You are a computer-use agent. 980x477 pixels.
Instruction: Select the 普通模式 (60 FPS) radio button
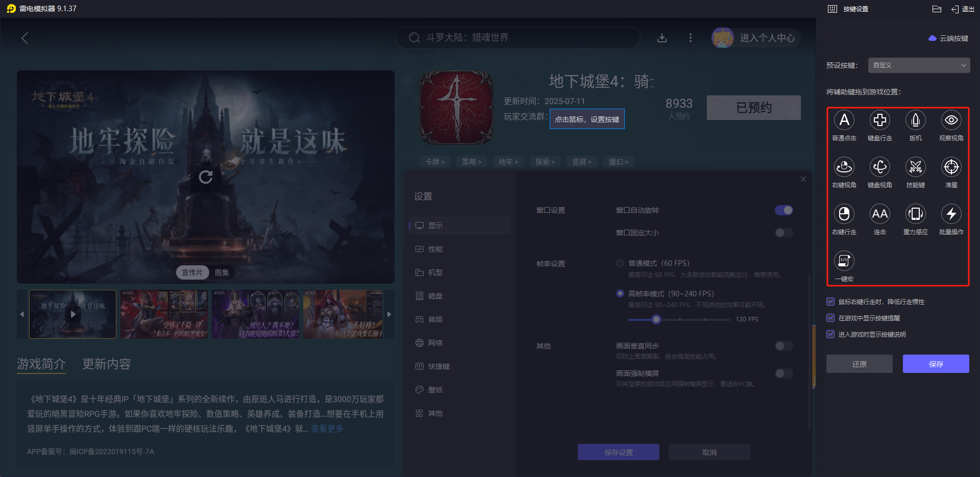(620, 263)
